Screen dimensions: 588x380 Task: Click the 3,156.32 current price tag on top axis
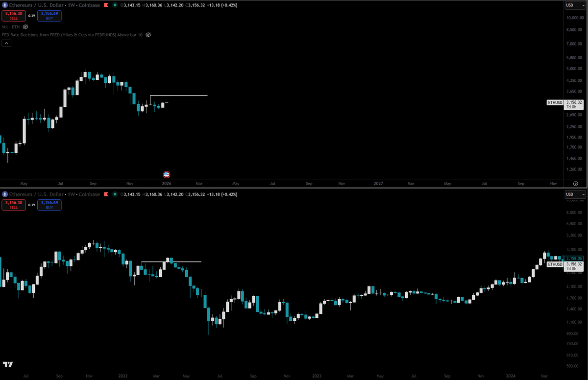[574, 104]
